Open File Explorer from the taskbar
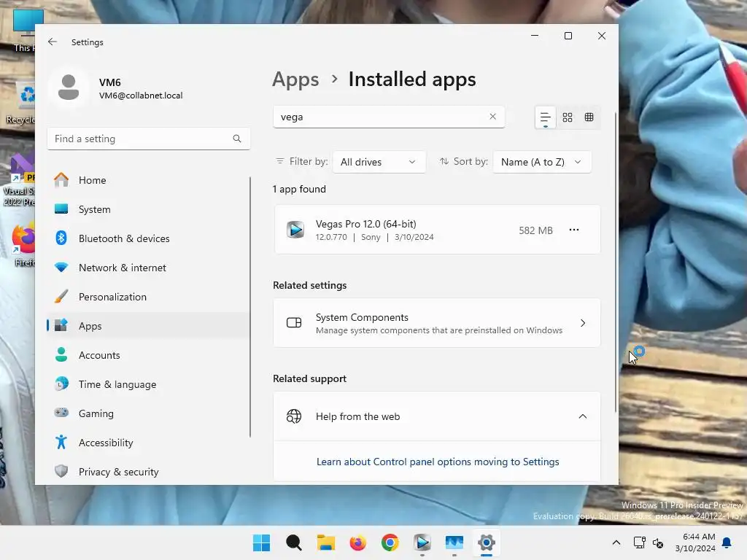The height and width of the screenshot is (560, 747). (x=326, y=542)
